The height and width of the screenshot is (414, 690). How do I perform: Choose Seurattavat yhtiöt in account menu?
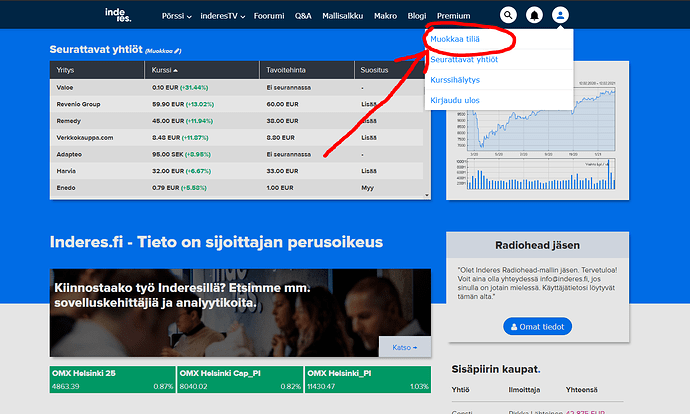(x=464, y=59)
